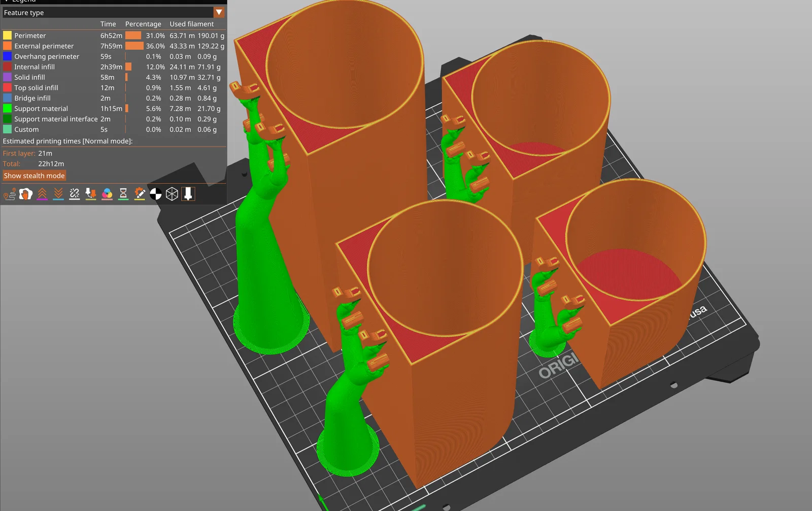Toggle retractions visibility icon
Viewport: 812px width, 511px height.
pyautogui.click(x=42, y=194)
